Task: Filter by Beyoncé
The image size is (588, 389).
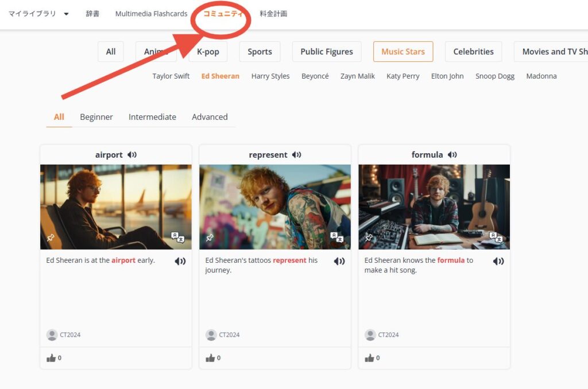Action: click(x=315, y=76)
